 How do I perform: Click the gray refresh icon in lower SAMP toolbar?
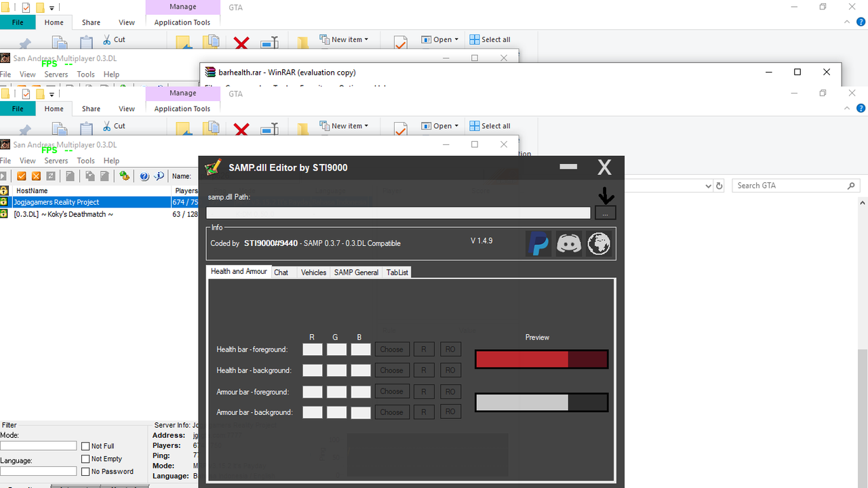pos(51,176)
